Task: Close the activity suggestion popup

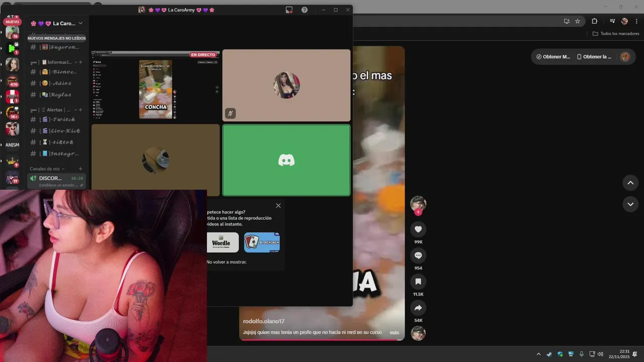Action: coord(278,206)
